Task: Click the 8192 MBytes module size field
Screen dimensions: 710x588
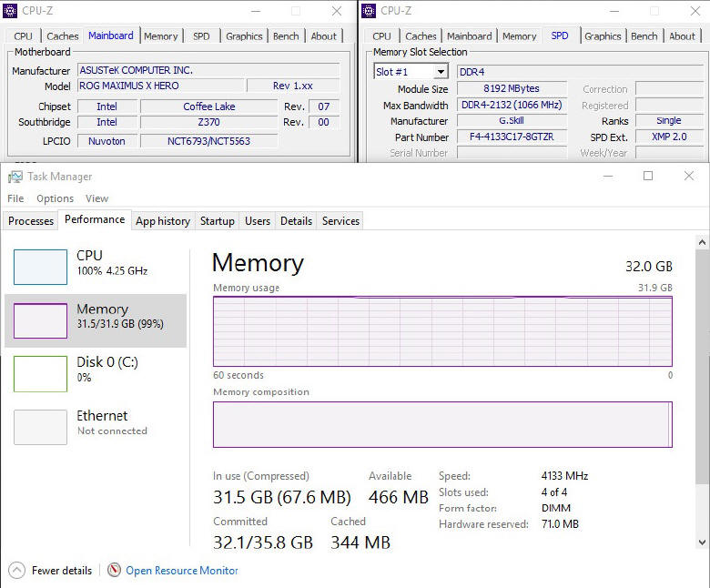Action: (512, 88)
